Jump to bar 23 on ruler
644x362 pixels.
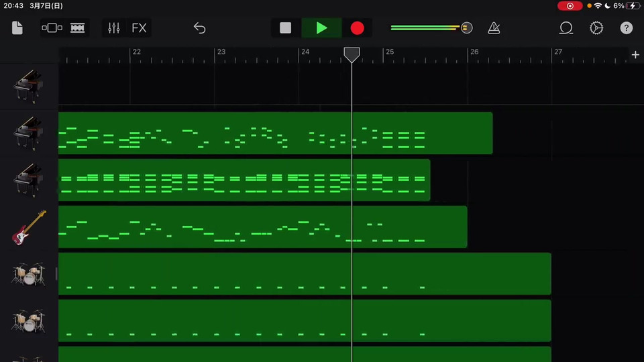[x=221, y=52]
